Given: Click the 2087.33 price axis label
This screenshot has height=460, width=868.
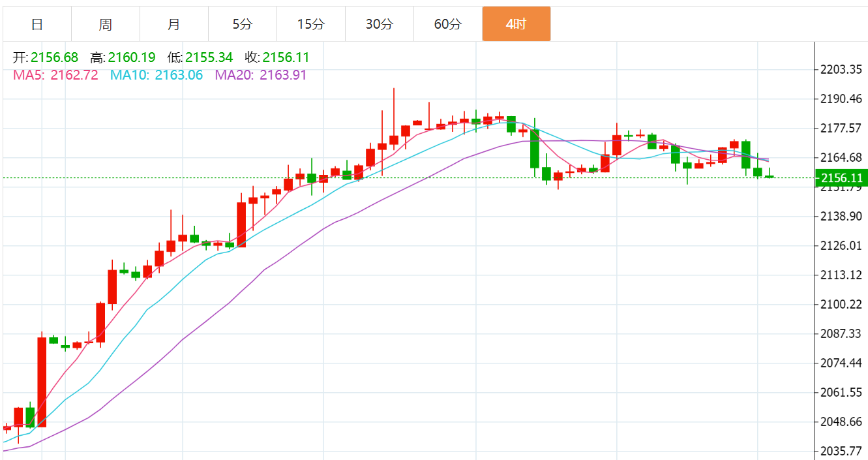Looking at the screenshot, I should [840, 334].
